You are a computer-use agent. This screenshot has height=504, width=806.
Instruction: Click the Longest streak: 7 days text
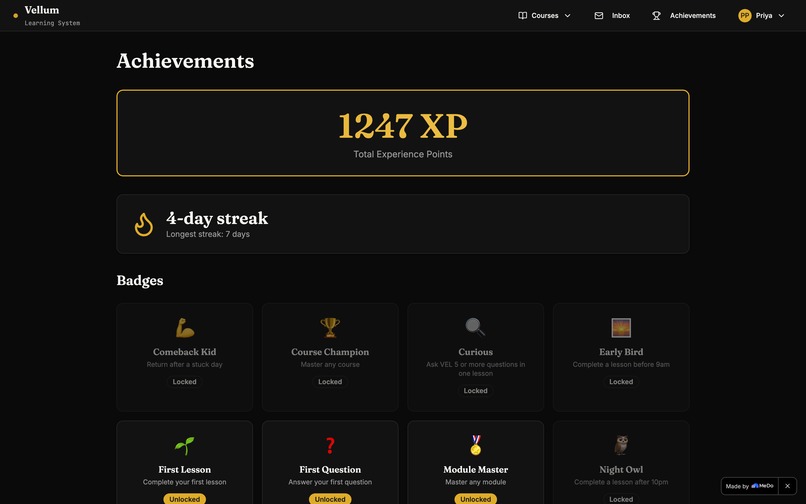pos(208,234)
